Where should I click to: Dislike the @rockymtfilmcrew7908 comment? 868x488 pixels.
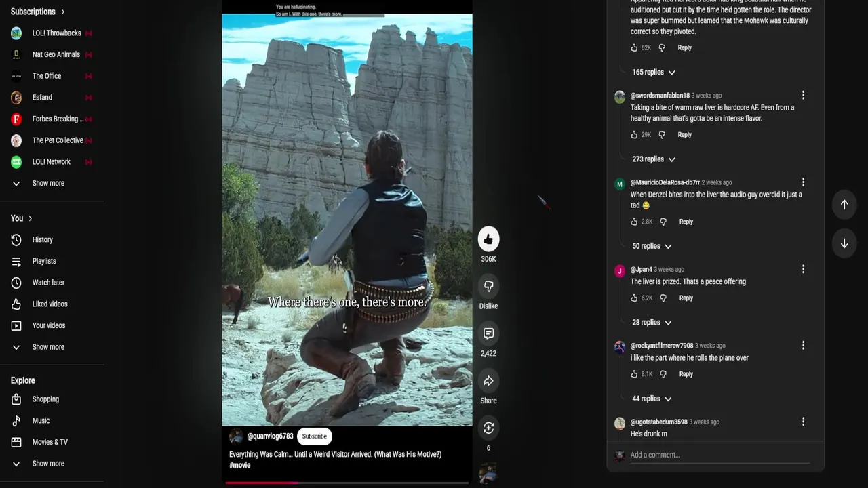coord(663,374)
